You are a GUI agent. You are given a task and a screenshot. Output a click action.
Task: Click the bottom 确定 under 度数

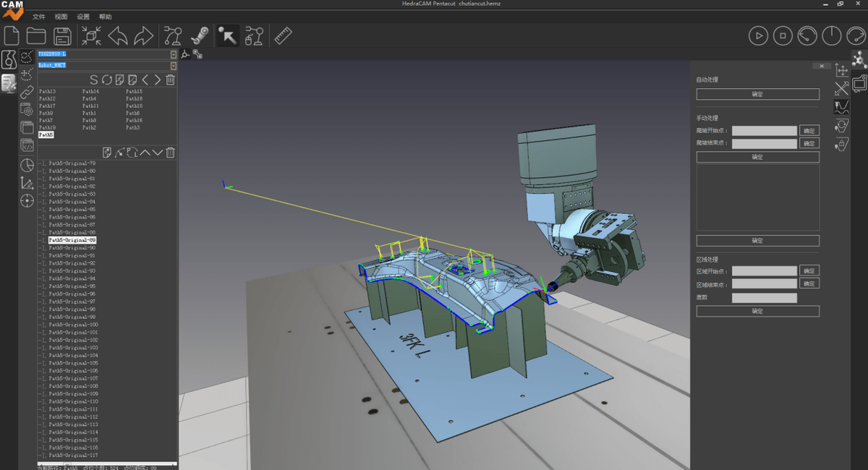[x=757, y=311]
